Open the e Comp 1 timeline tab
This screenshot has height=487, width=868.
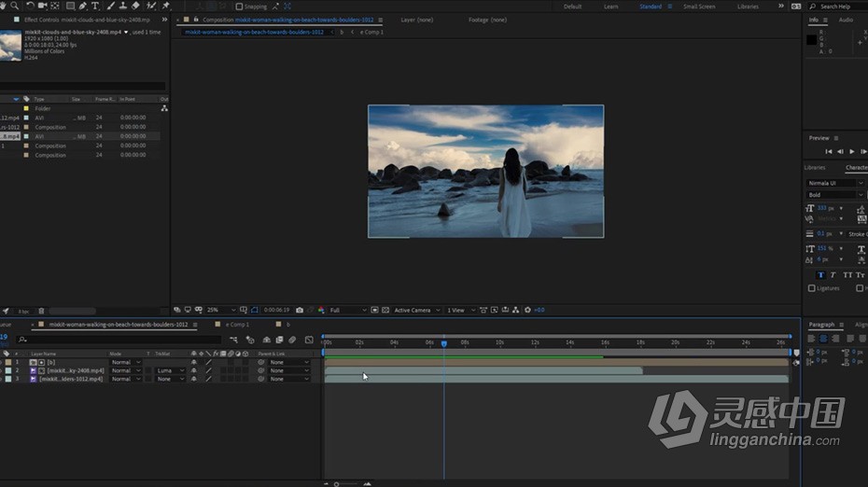pyautogui.click(x=237, y=325)
